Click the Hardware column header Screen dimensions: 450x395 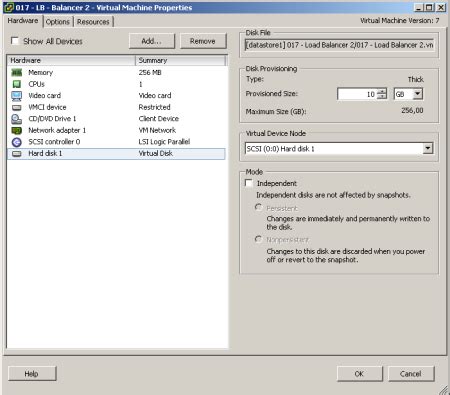pyautogui.click(x=71, y=60)
